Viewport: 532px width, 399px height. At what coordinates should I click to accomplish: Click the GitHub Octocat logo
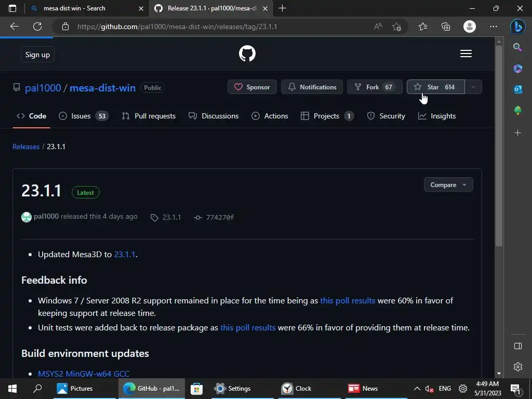pyautogui.click(x=247, y=54)
